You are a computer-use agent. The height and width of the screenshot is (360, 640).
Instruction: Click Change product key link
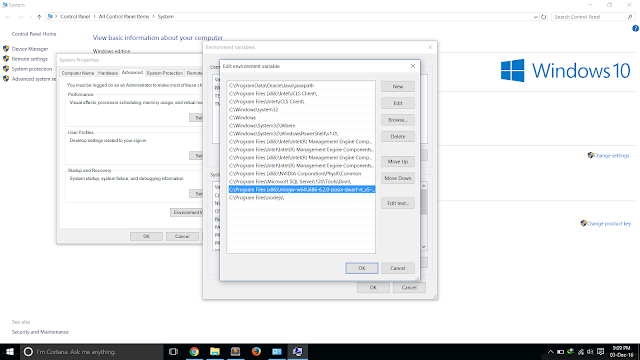click(609, 224)
